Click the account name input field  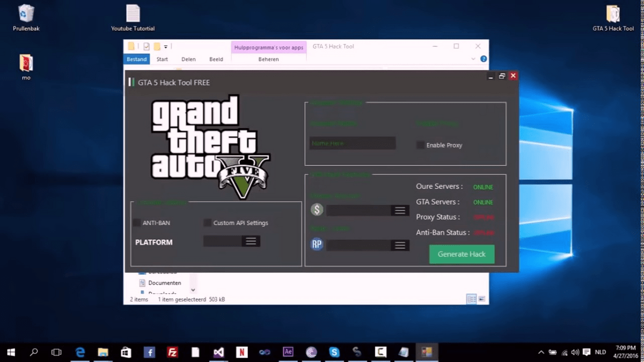[353, 143]
